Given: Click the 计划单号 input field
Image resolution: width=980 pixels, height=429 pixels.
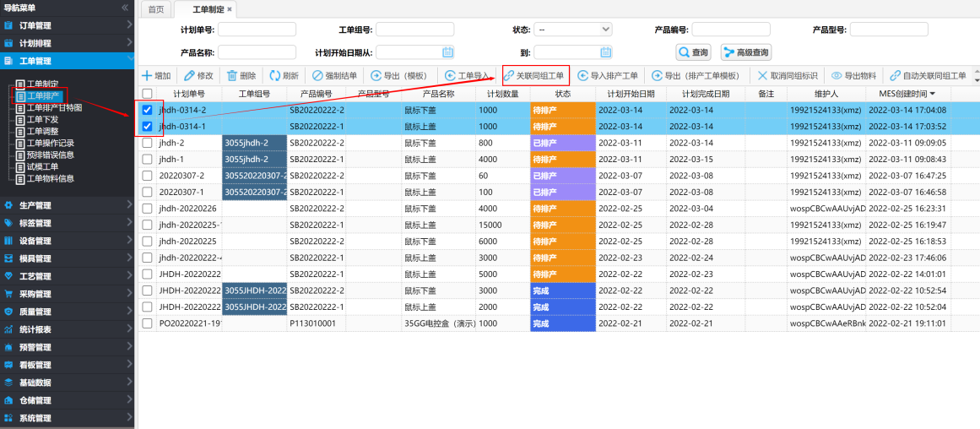Looking at the screenshot, I should click(x=257, y=30).
